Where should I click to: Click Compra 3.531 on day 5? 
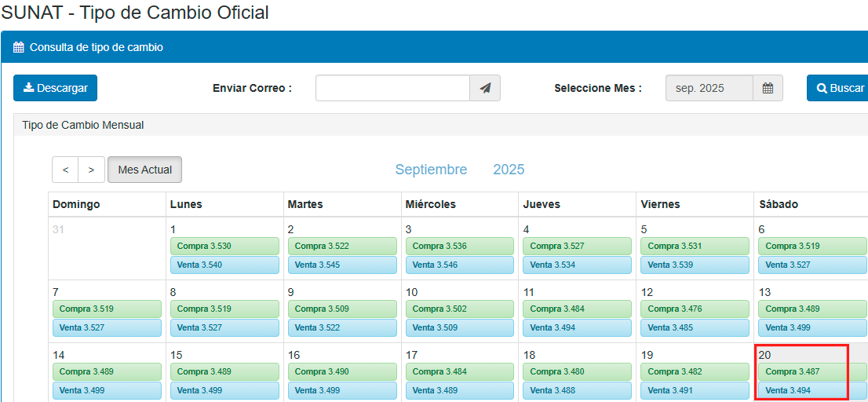pos(695,247)
